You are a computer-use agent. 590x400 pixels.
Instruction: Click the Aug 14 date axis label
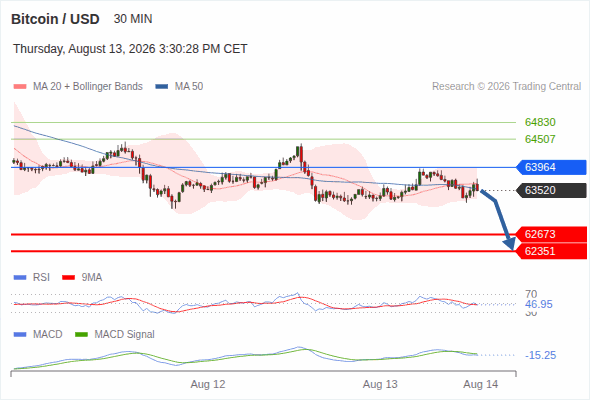click(x=481, y=385)
